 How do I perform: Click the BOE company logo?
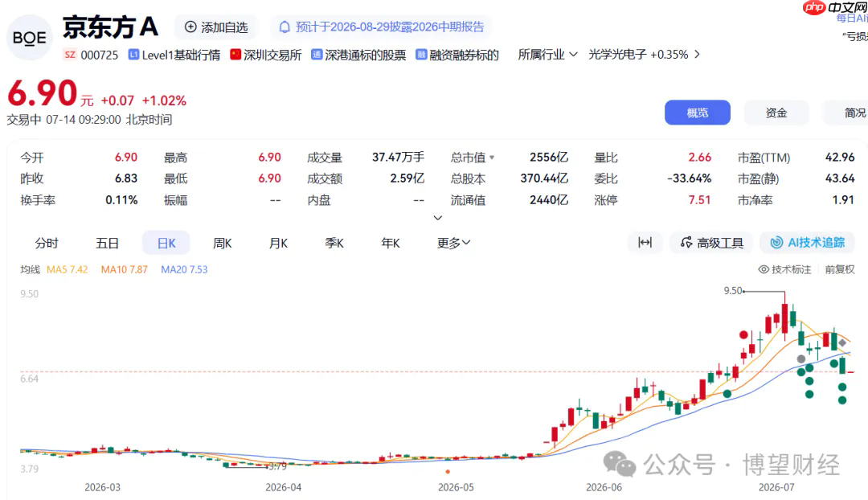click(30, 38)
